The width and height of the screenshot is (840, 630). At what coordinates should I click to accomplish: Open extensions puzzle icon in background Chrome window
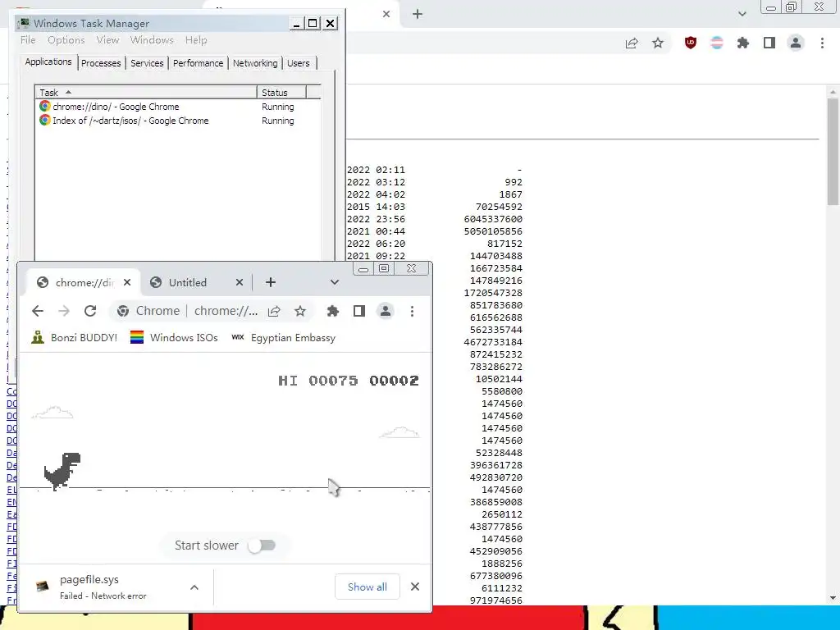click(x=743, y=43)
